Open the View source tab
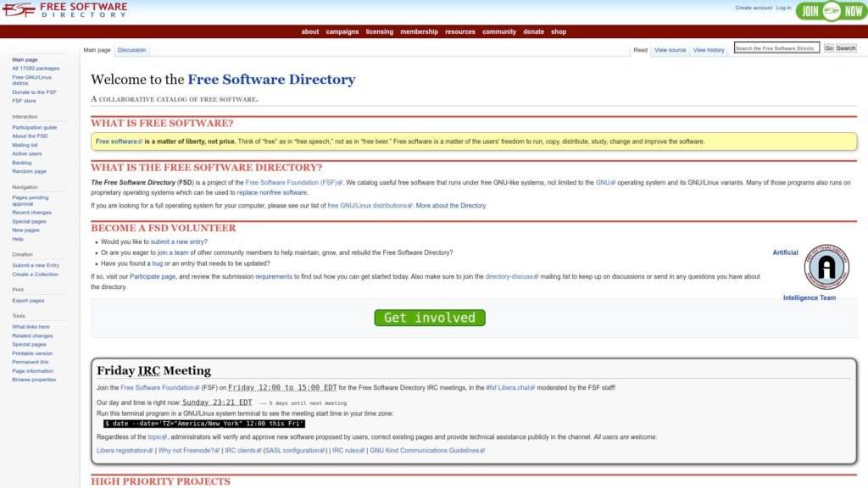This screenshot has width=868, height=488. (x=670, y=50)
